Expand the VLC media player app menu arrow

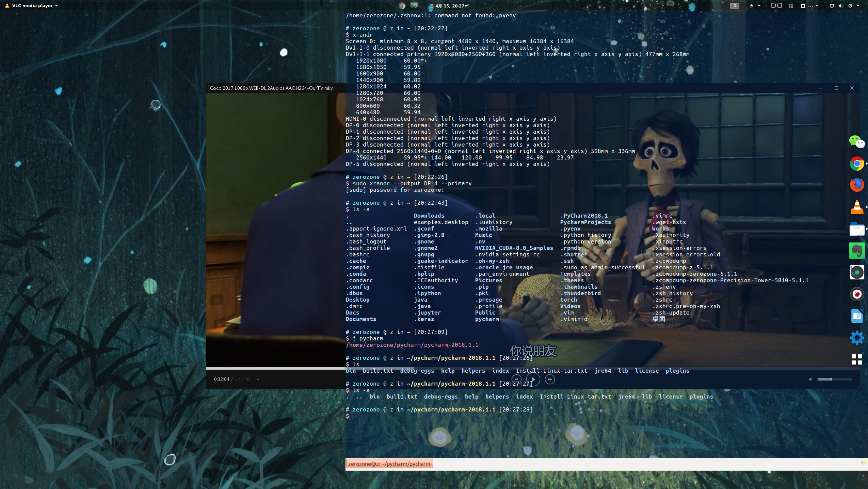coord(56,6)
